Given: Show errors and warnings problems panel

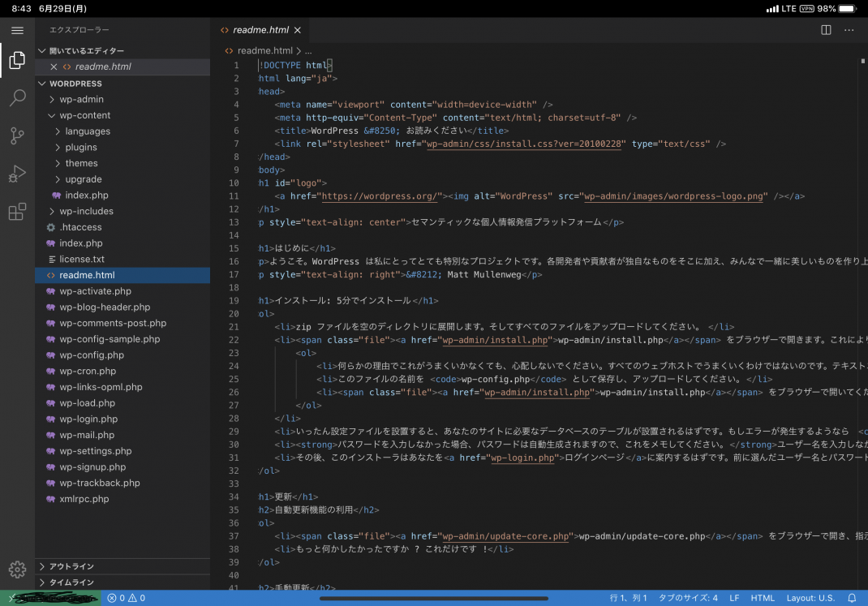Looking at the screenshot, I should pyautogui.click(x=127, y=598).
